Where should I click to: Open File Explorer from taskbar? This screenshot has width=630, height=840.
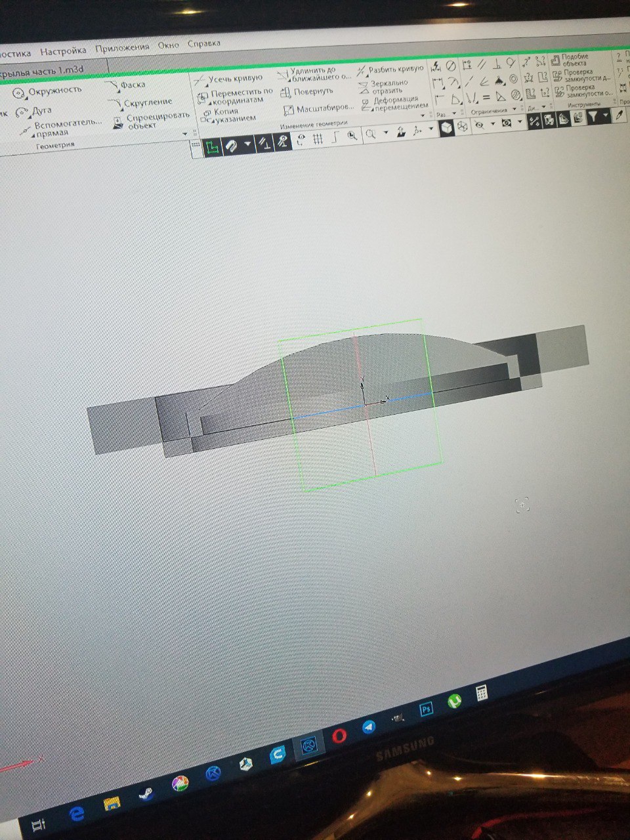111,804
